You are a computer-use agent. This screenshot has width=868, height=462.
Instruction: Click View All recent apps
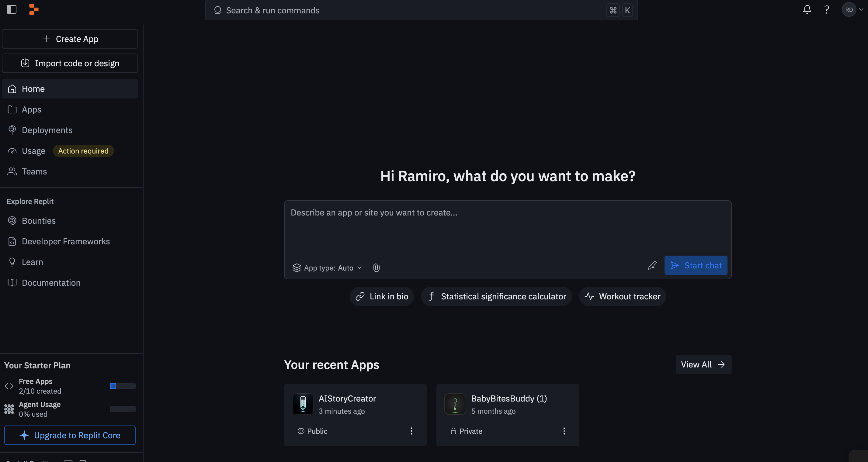(x=703, y=364)
